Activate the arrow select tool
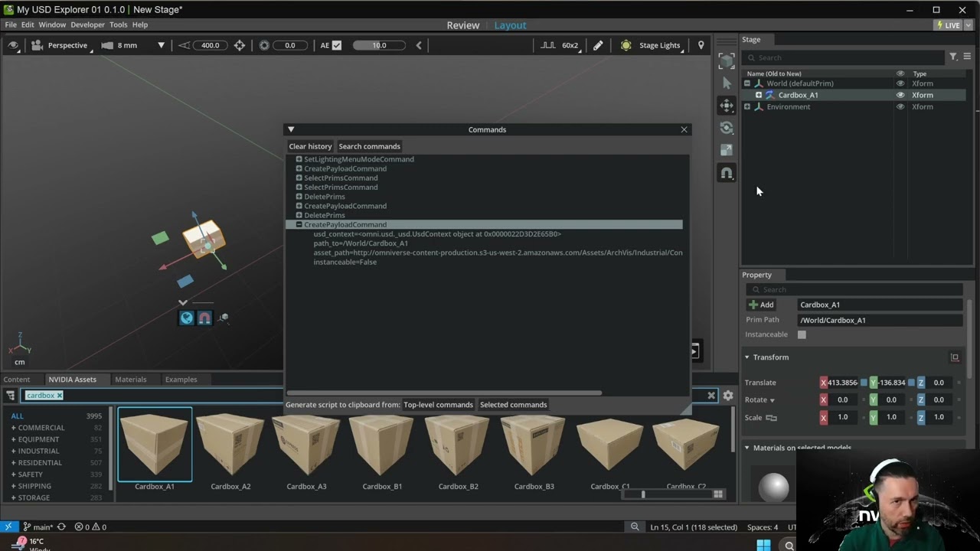This screenshot has height=551, width=980. pos(727,83)
